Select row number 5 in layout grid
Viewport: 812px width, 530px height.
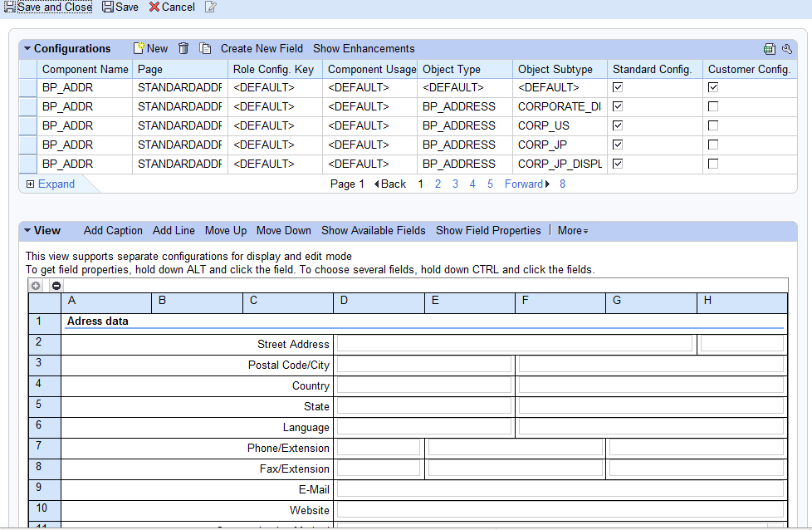[x=45, y=407]
